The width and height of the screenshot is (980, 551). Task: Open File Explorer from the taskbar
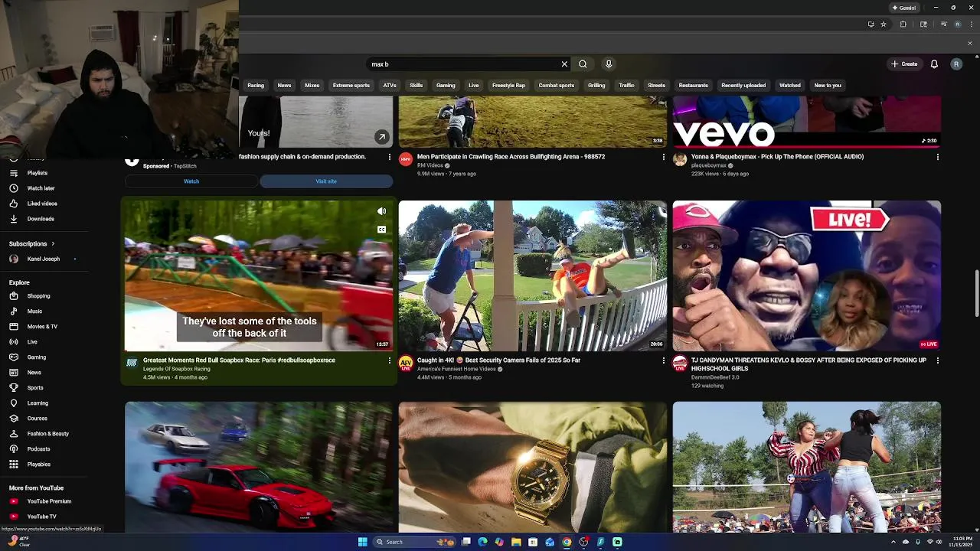[x=516, y=542]
